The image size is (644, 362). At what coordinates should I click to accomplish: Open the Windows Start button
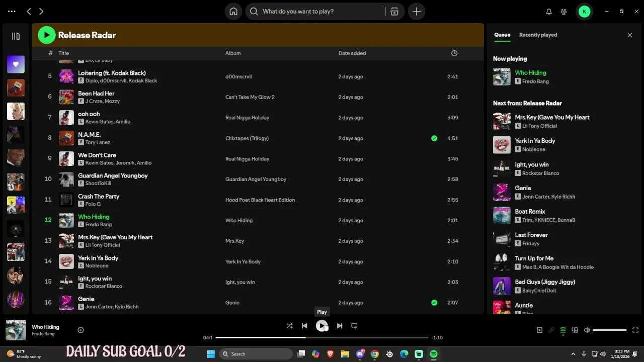[x=211, y=354]
